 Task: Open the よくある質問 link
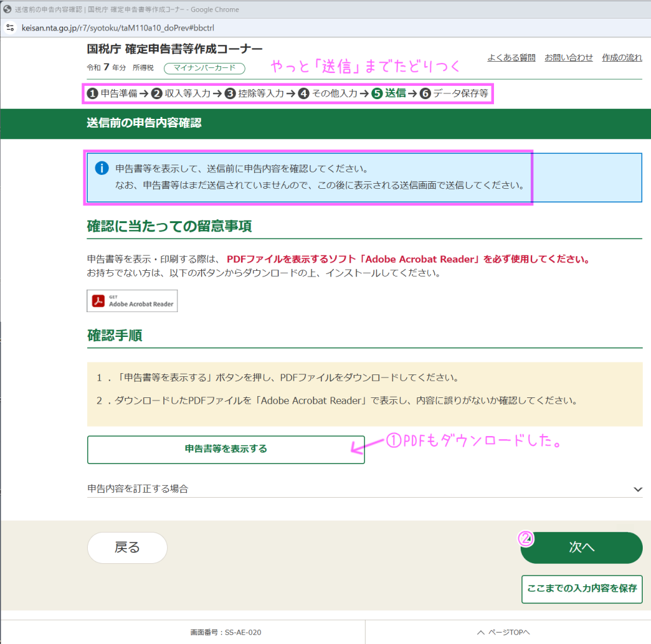point(511,57)
